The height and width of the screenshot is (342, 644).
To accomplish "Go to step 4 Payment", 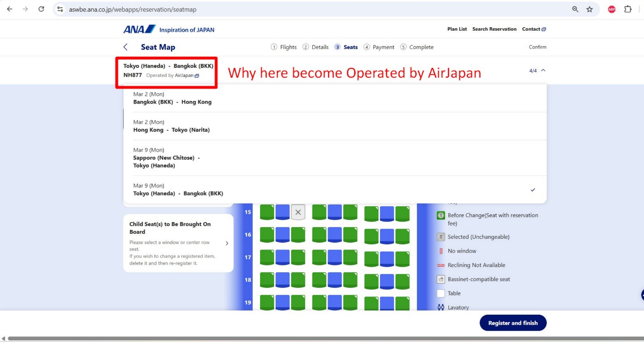I will pos(379,47).
